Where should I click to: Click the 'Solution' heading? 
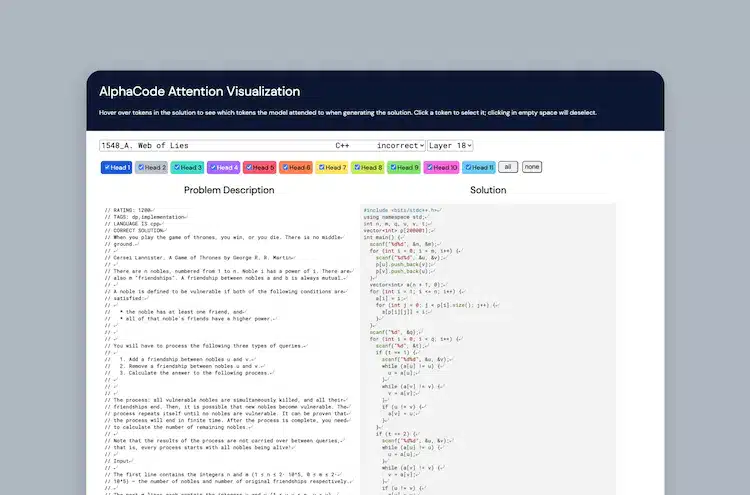[488, 190]
